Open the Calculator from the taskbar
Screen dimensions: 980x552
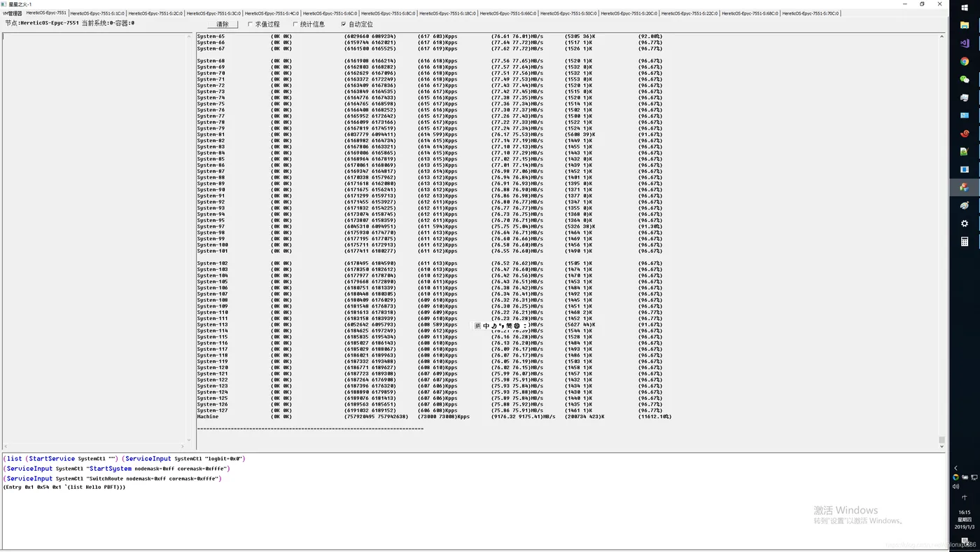(965, 242)
